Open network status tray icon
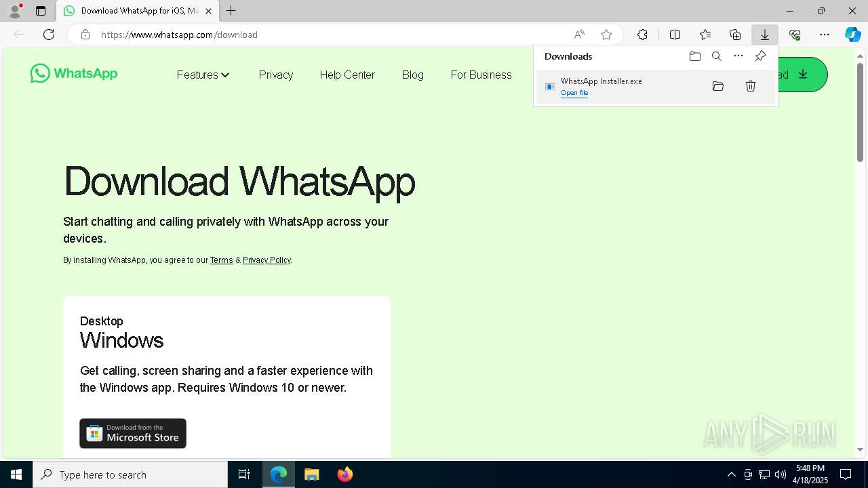 [764, 474]
